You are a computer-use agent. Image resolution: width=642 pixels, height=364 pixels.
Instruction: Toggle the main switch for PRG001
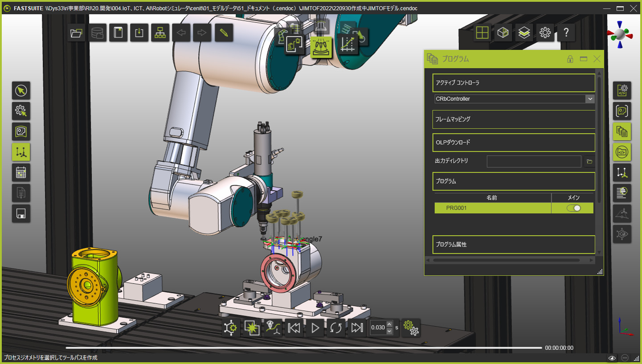[573, 208]
